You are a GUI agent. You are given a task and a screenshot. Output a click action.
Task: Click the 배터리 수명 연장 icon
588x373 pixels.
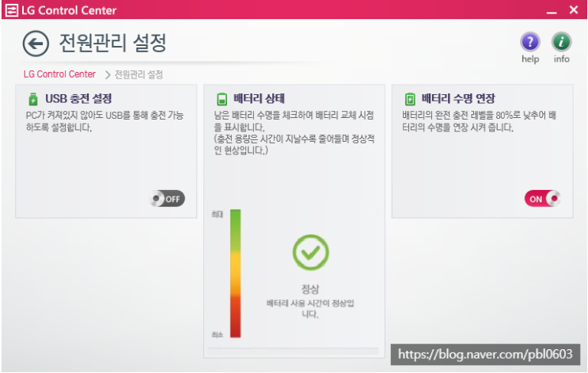click(x=410, y=100)
